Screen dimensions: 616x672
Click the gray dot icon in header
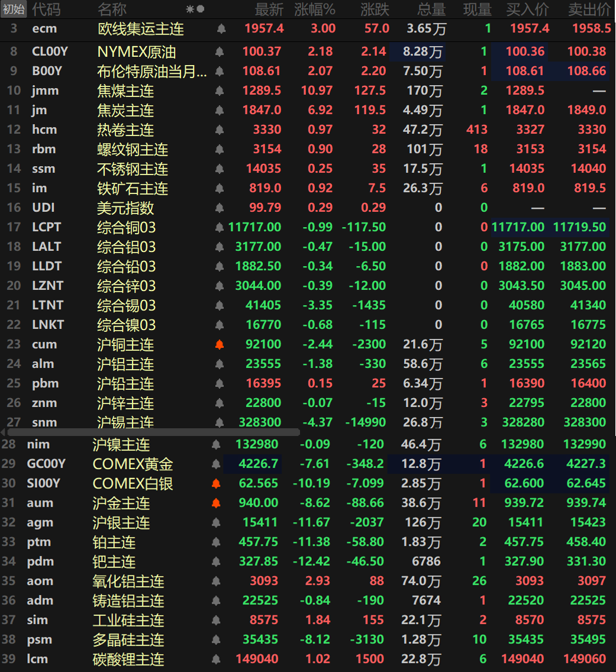point(201,9)
